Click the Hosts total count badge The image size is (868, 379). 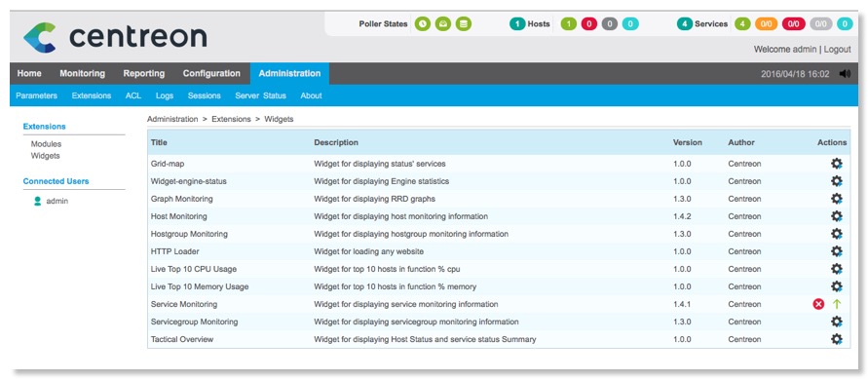tap(517, 23)
